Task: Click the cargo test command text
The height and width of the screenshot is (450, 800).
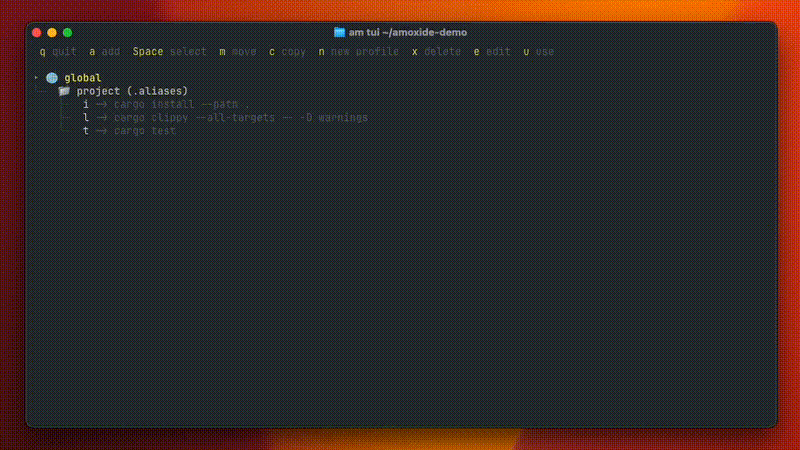Action: pos(145,131)
